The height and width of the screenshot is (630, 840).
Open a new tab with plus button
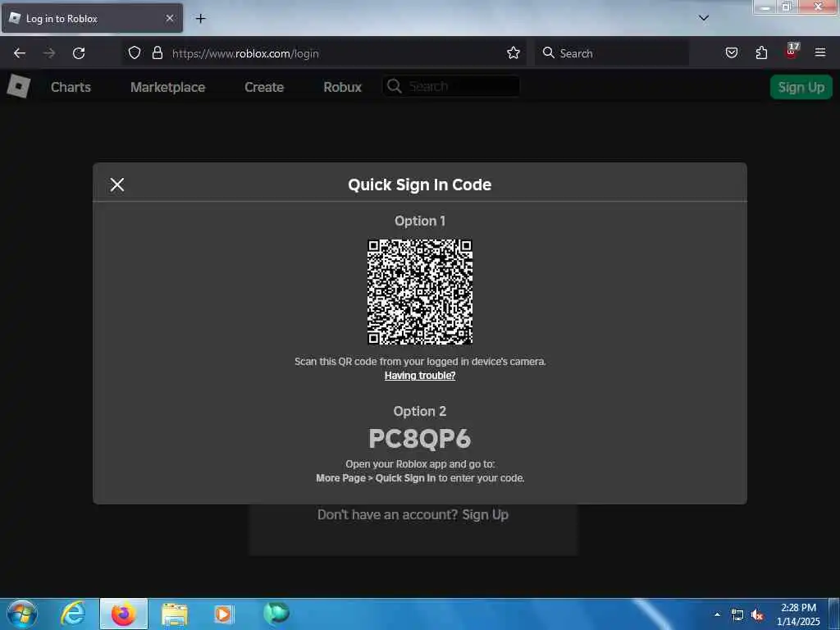tap(200, 19)
